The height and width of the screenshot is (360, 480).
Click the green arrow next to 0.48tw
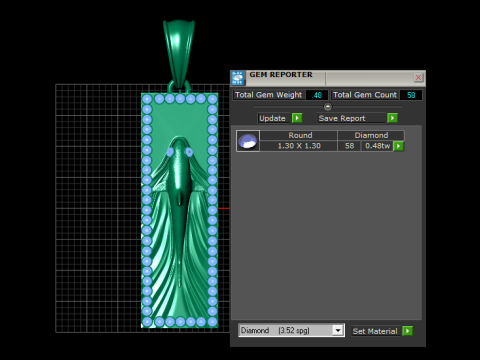point(398,146)
